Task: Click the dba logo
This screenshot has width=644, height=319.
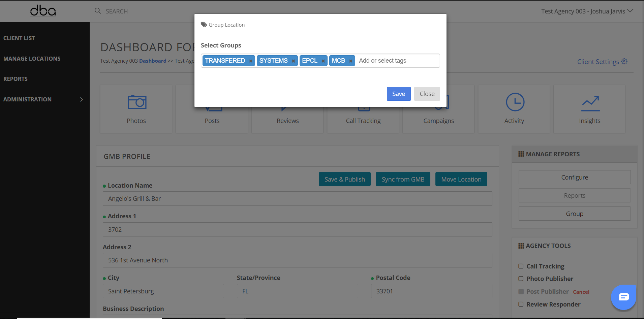Action: (x=43, y=11)
